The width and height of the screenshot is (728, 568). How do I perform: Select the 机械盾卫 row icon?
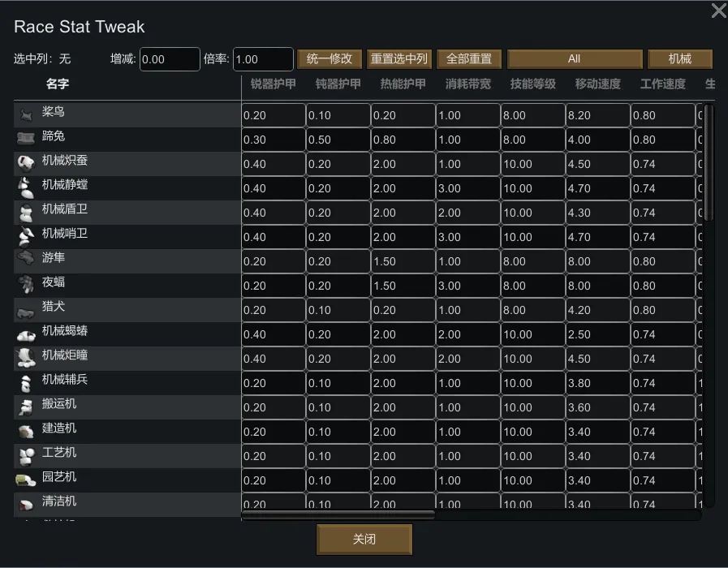(25, 213)
